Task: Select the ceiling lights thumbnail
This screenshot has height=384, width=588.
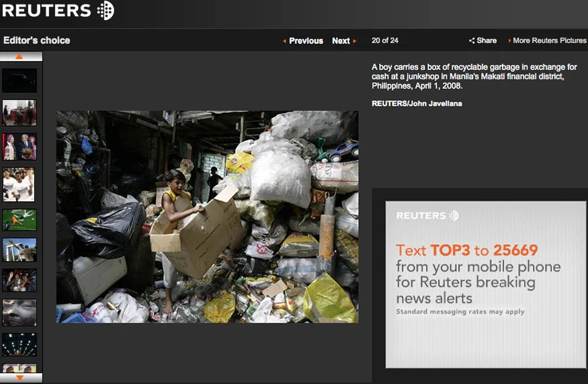Action: coord(19,344)
